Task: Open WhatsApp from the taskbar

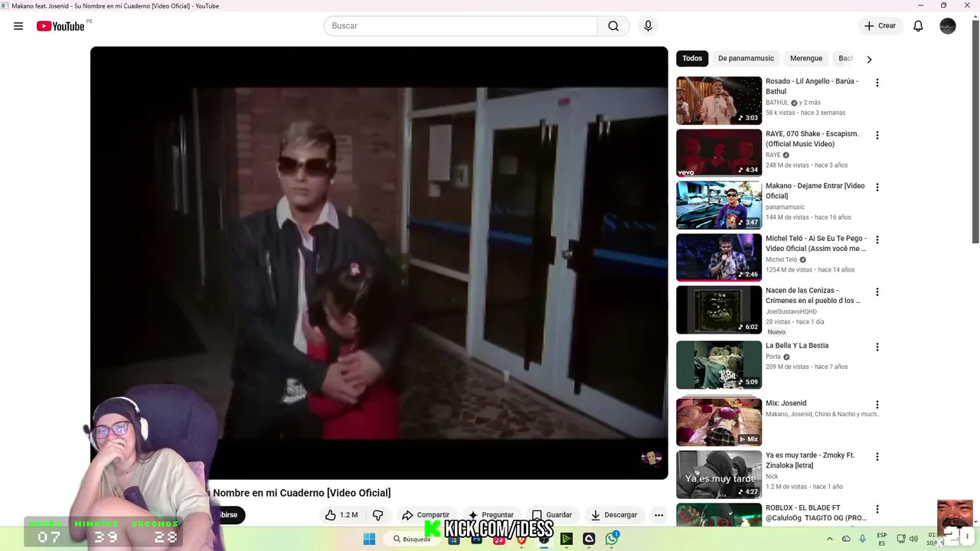Action: click(x=612, y=539)
